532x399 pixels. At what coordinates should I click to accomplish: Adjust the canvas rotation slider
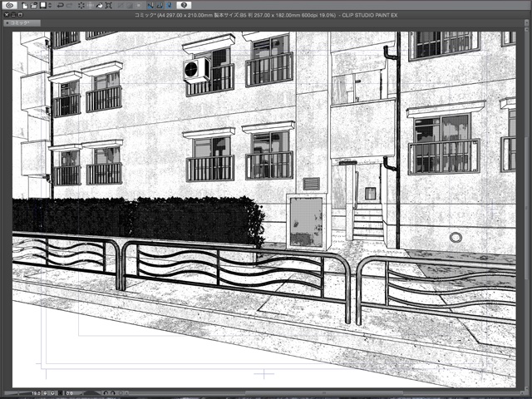[x=91, y=393]
